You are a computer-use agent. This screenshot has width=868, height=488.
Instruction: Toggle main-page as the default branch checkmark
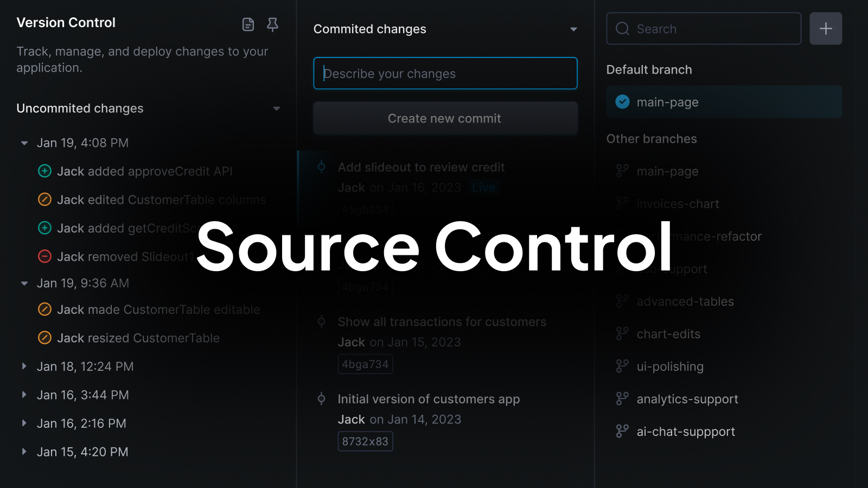coord(622,101)
